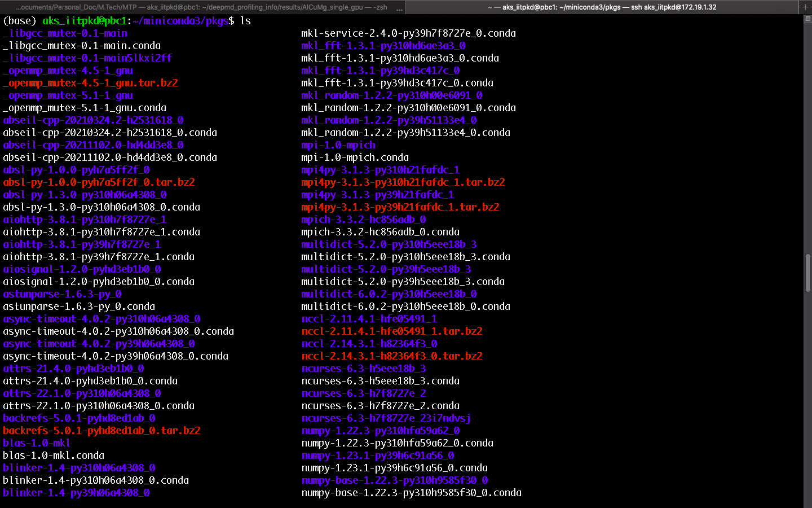Click absl-py-1.3.0-py310h06a4308_0.conda entry
The image size is (812, 508).
pos(101,207)
